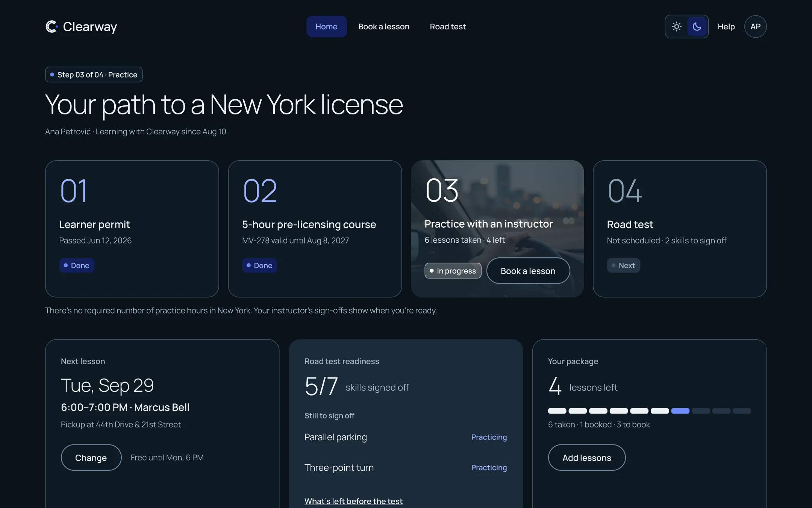Open the Home nav tab
Image resolution: width=812 pixels, height=508 pixels.
tap(326, 26)
